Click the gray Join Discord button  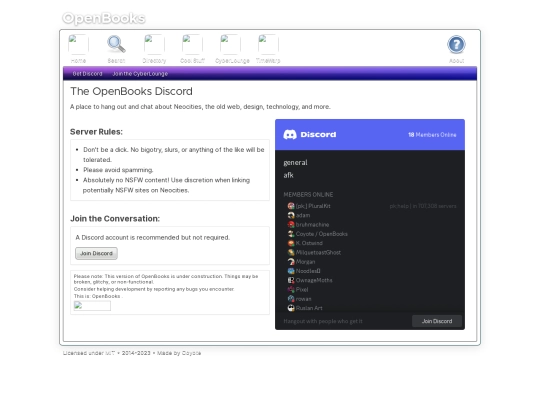click(x=96, y=253)
